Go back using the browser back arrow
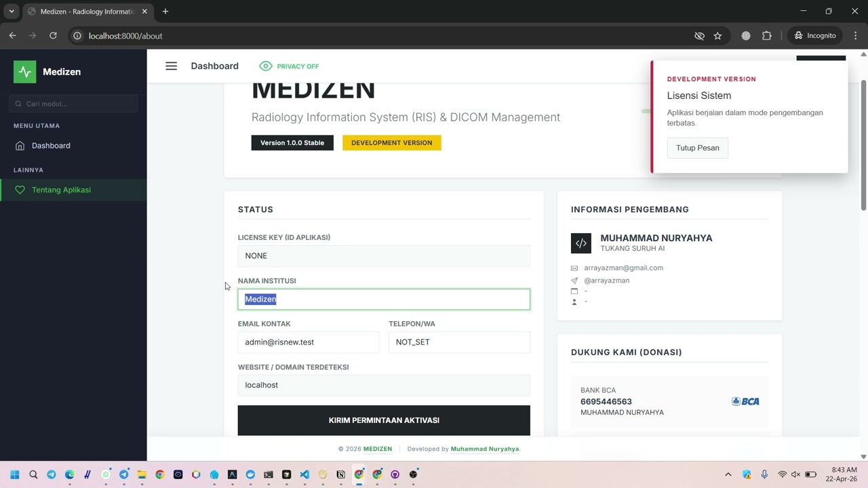Viewport: 868px width, 488px height. (x=12, y=36)
